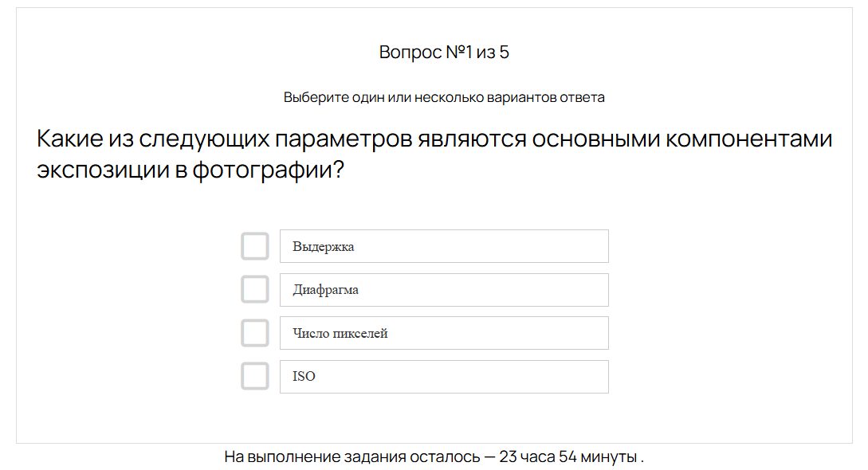Check the box beside Число пикселей
Viewport: 868px width, 470px height.
click(x=254, y=333)
